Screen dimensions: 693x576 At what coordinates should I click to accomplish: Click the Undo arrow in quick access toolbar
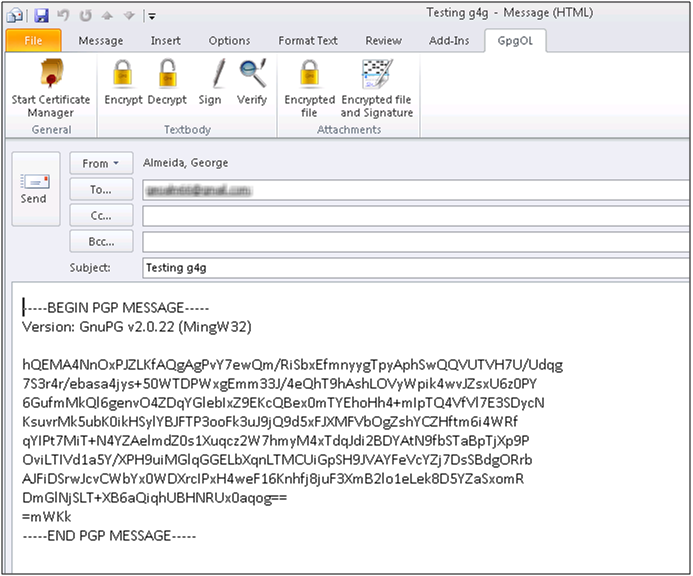pos(63,16)
